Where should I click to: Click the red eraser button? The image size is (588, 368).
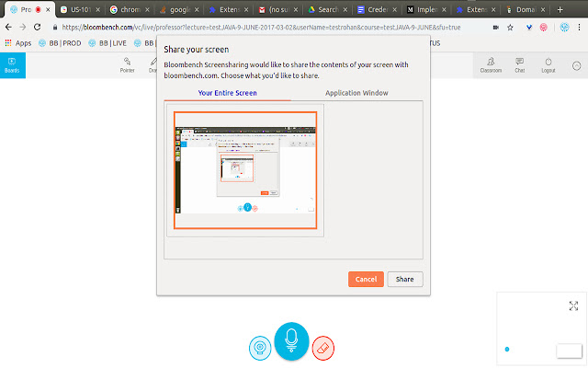pyautogui.click(x=322, y=348)
